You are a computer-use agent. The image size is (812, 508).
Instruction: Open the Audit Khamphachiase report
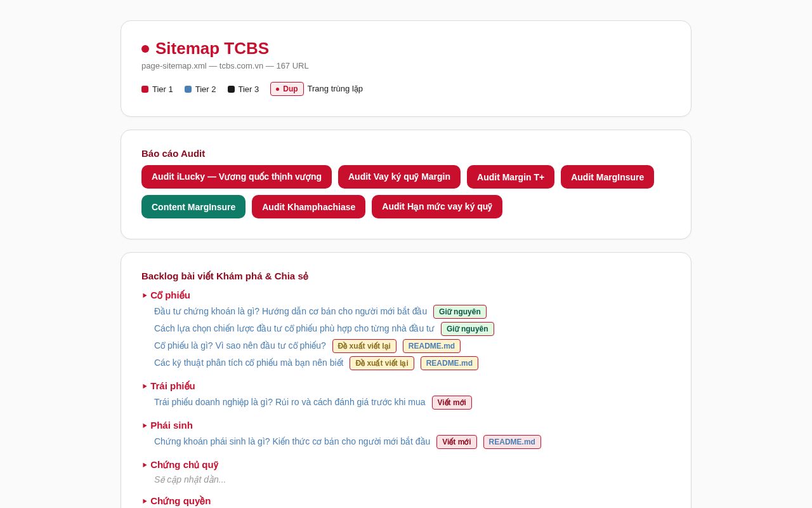coord(308,207)
